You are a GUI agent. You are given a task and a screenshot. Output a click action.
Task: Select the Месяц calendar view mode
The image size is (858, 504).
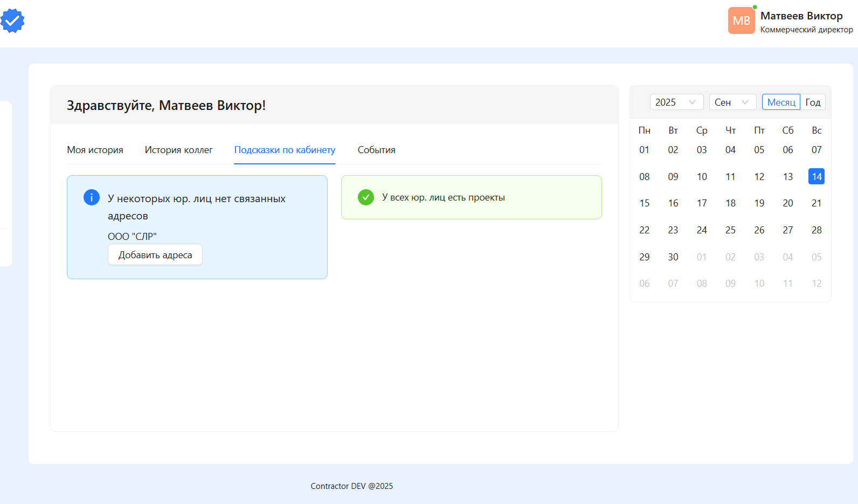[781, 102]
